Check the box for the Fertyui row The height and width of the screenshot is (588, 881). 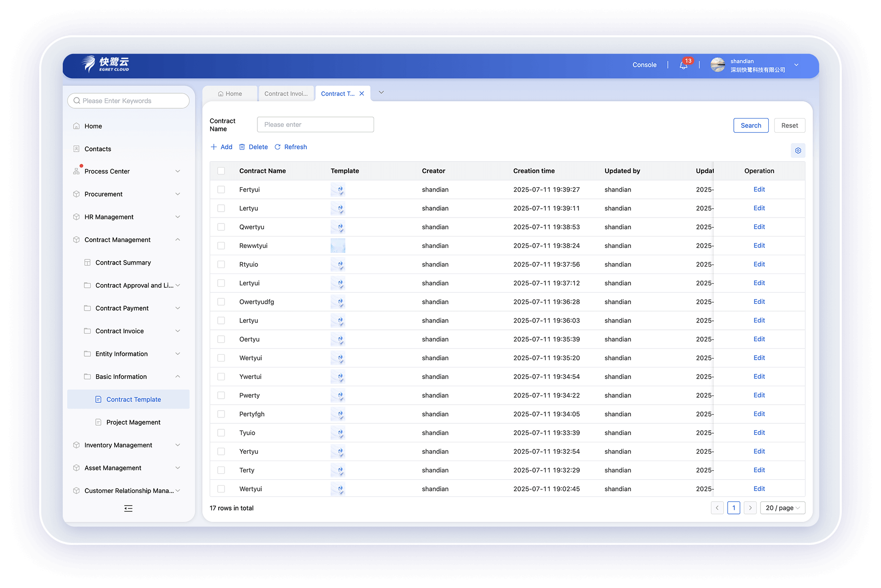click(x=221, y=190)
